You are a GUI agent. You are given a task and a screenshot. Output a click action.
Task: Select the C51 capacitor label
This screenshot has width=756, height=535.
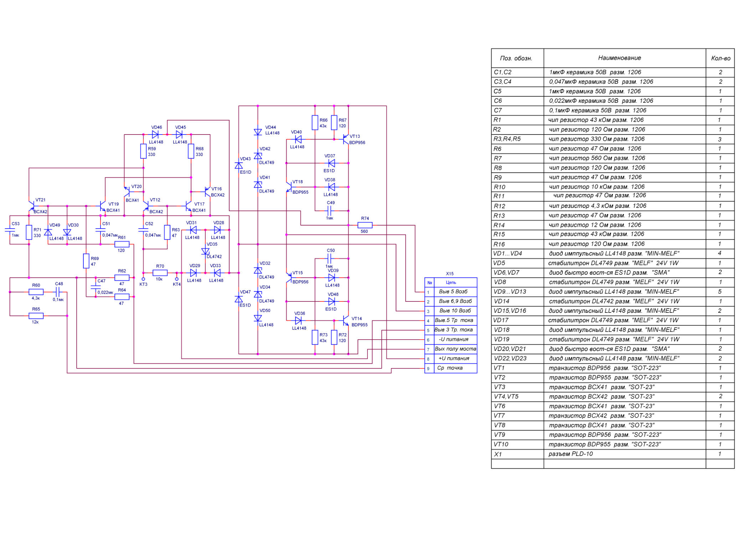click(106, 224)
